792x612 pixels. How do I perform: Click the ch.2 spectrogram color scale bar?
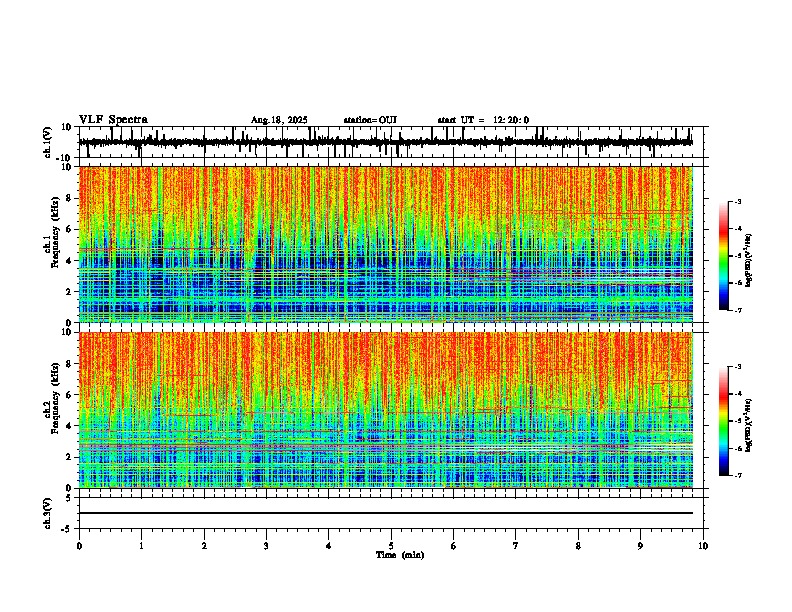(x=724, y=421)
